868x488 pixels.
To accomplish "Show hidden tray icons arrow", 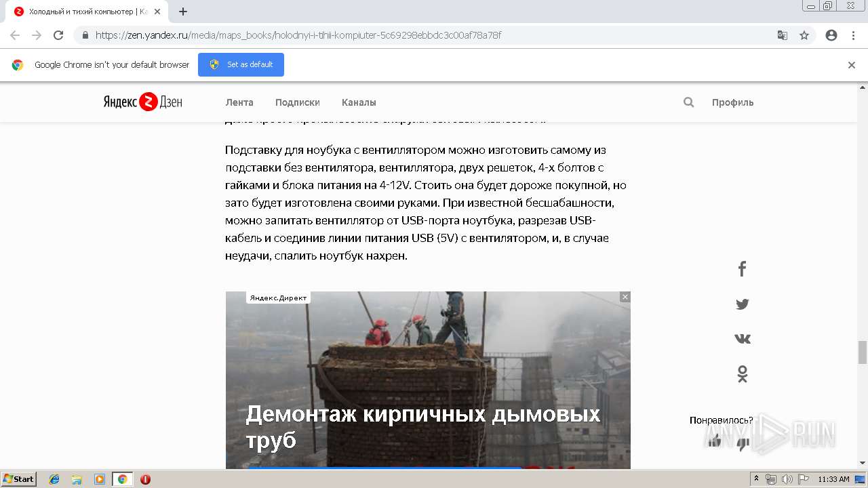I will [756, 479].
